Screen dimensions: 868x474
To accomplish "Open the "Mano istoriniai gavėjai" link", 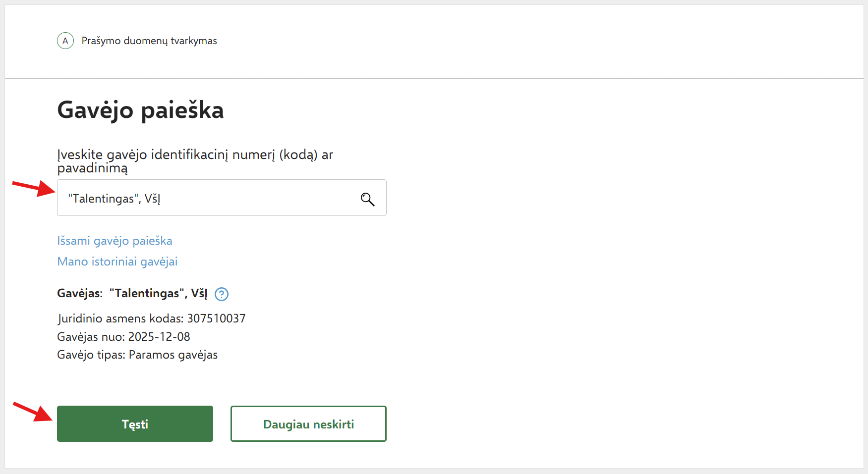I will [x=117, y=262].
